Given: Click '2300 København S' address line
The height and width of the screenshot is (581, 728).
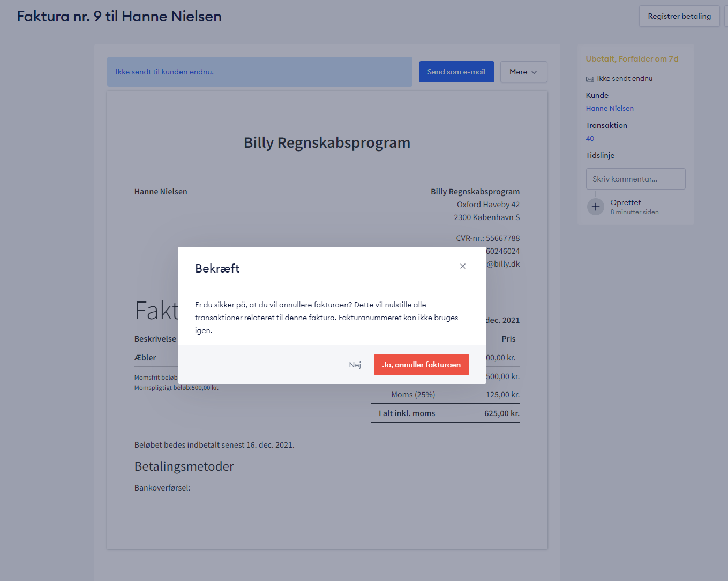Looking at the screenshot, I should [486, 217].
